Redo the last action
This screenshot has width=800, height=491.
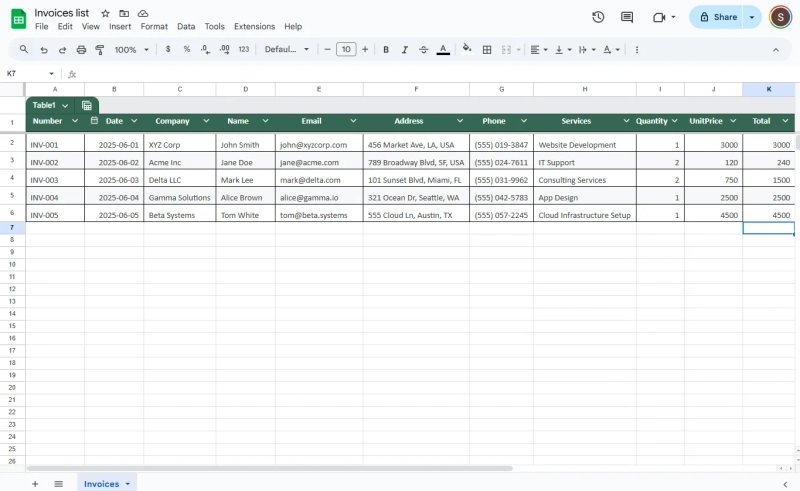pyautogui.click(x=62, y=50)
